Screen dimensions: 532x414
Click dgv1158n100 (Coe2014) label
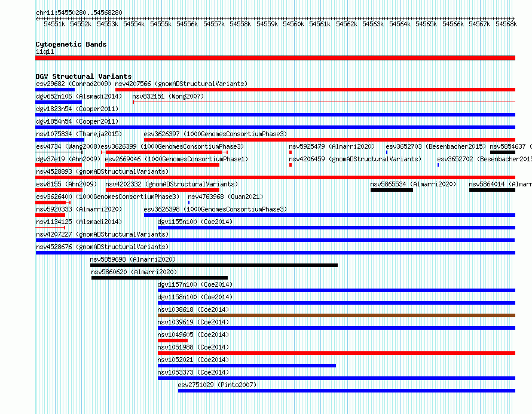pyautogui.click(x=195, y=297)
